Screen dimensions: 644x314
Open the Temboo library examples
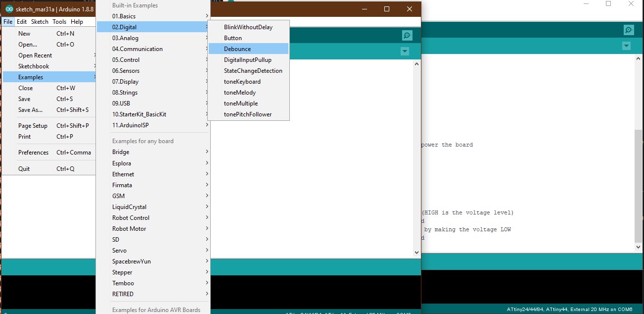(153, 283)
